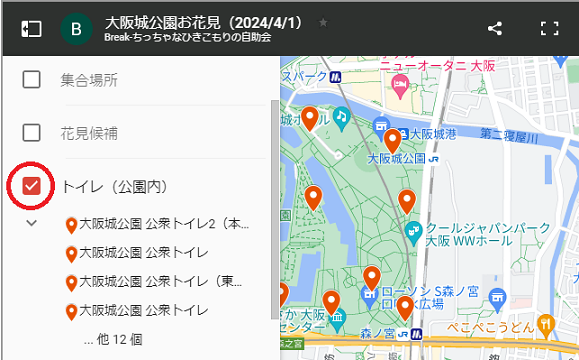Screen dimensions: 579x360
Task: Click orange pin above ローソン shop icon
Action: (x=372, y=277)
